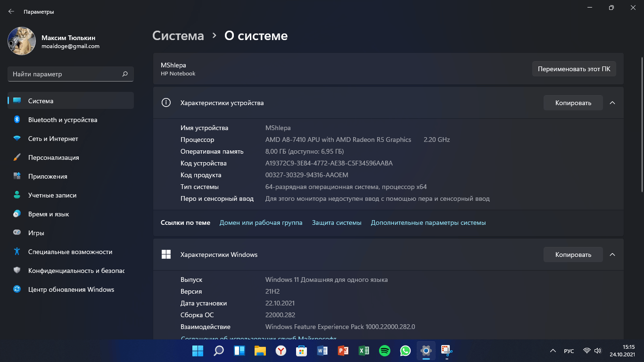Launch PowerPoint from the taskbar

[x=343, y=351]
